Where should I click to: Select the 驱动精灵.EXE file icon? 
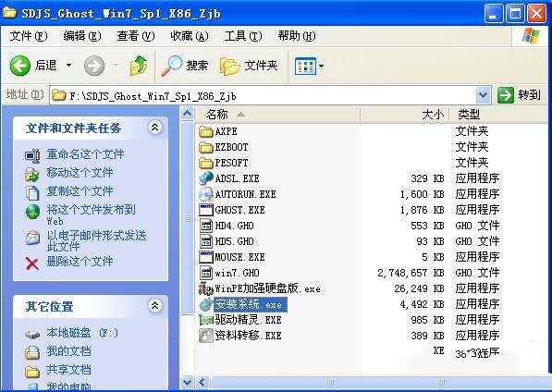point(206,320)
